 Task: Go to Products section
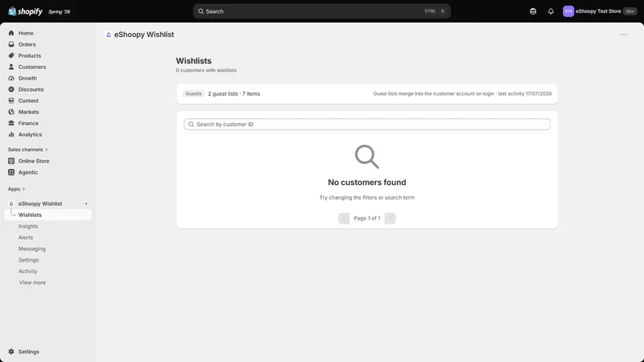(29, 56)
